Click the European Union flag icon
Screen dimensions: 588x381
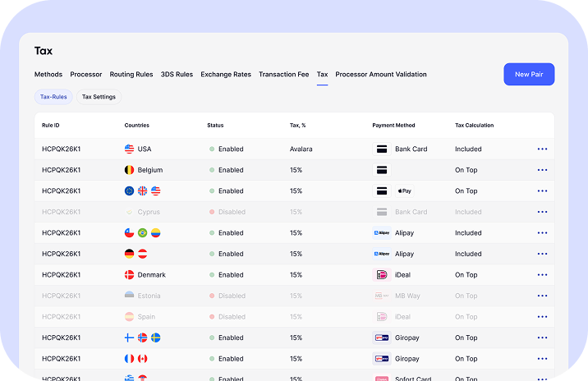[129, 190]
